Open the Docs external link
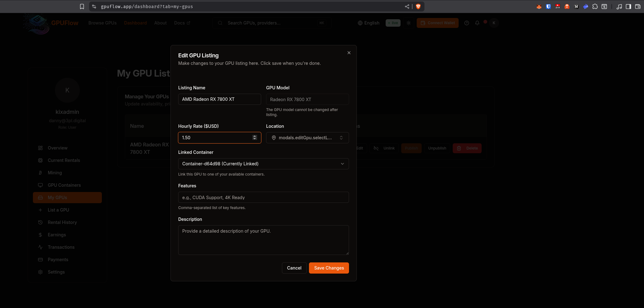The image size is (644, 308). pyautogui.click(x=182, y=23)
